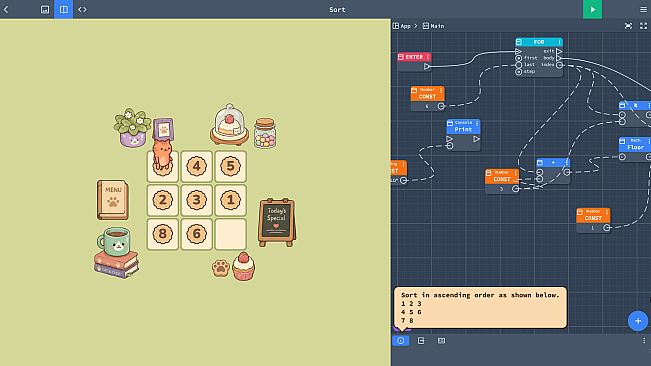Click the FOR node index output port

pos(560,65)
